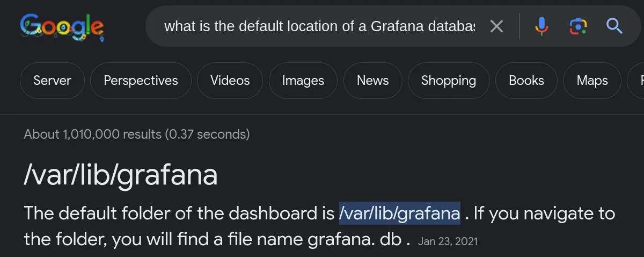
Task: Switch to Maps results
Action: coord(592,81)
